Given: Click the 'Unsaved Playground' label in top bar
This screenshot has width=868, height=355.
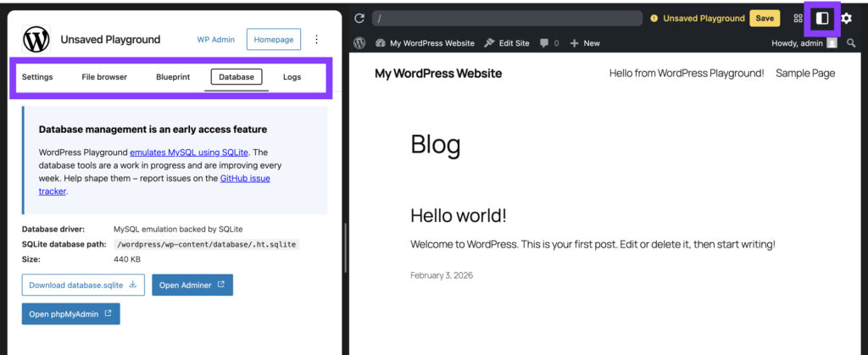Looking at the screenshot, I should 704,19.
